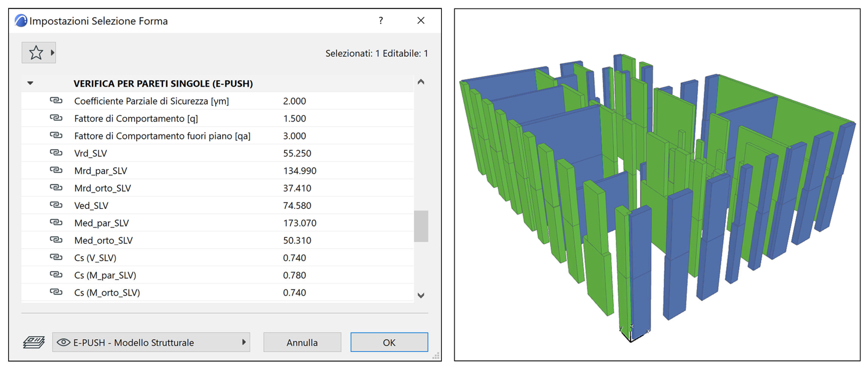868x369 pixels.
Task: Click the link icon next to Ved_SLV
Action: click(56, 205)
